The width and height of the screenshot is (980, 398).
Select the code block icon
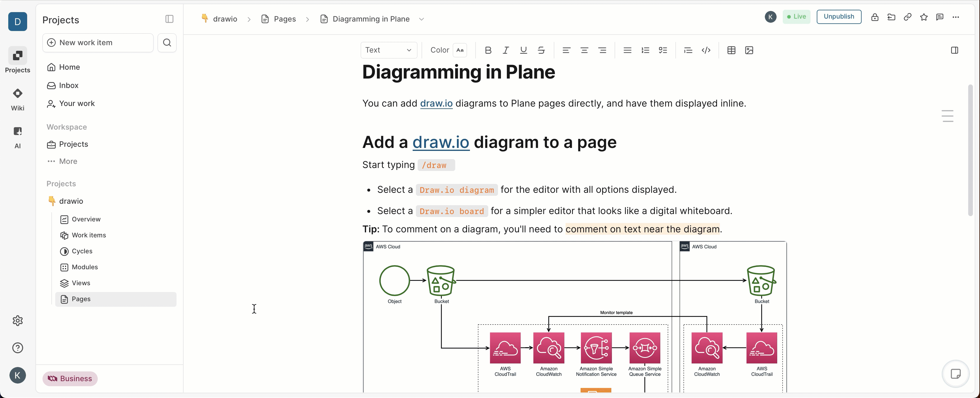coord(706,50)
